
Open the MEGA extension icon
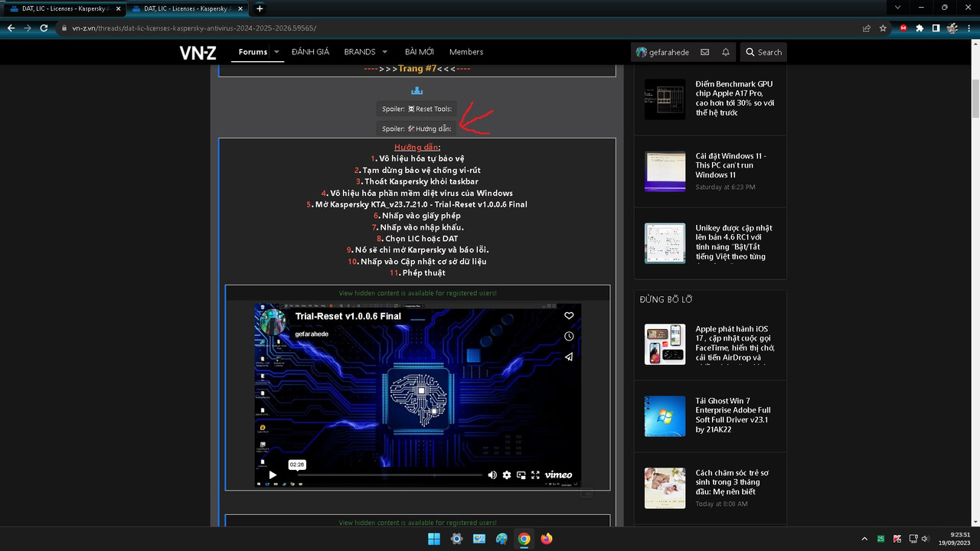pyautogui.click(x=903, y=28)
